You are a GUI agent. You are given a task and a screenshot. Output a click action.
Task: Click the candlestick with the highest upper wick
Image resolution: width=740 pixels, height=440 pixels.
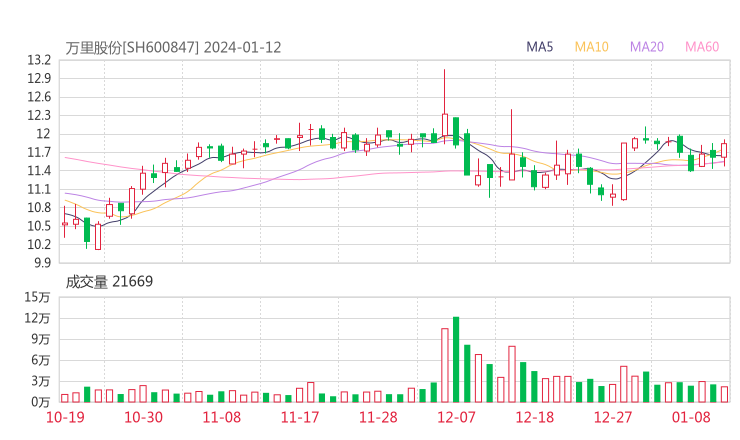coord(445,106)
